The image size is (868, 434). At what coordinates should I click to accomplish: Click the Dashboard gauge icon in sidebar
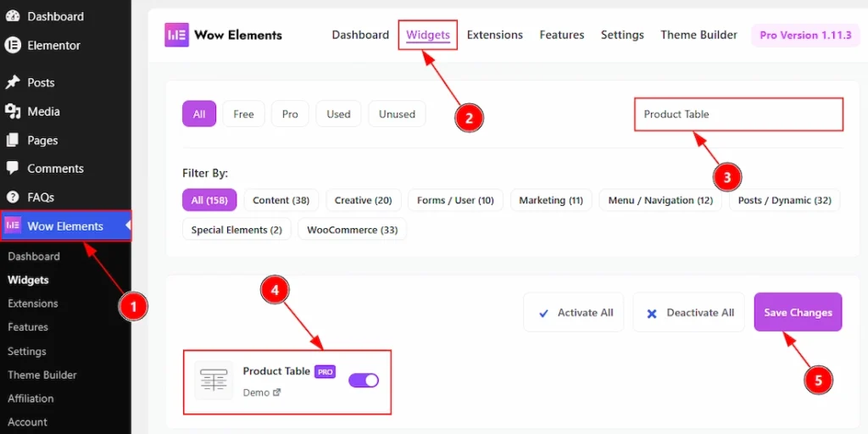[x=12, y=16]
